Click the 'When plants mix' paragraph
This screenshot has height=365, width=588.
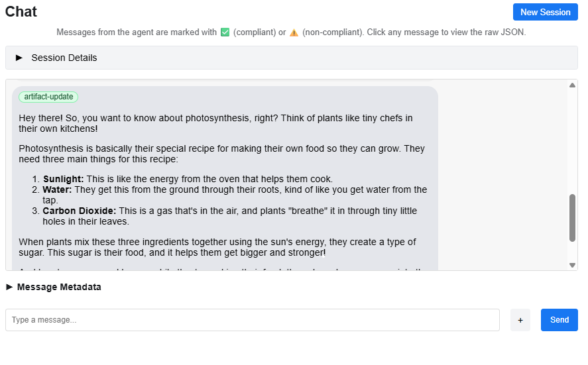(x=217, y=247)
